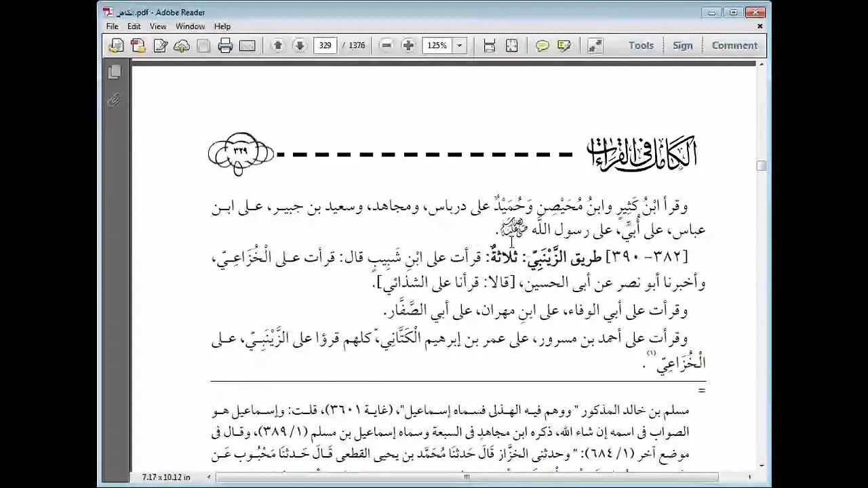Open the Window menu
Screen dimensions: 868x488
[191, 26]
